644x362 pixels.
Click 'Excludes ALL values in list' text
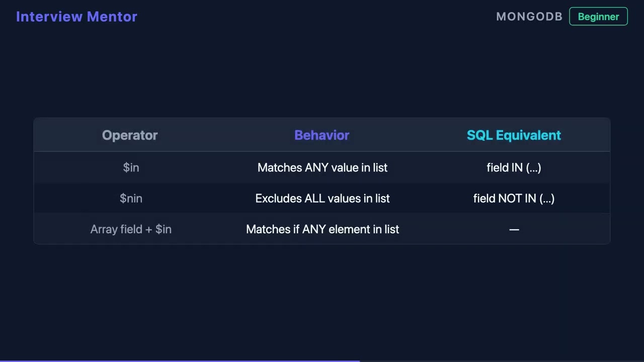point(323,199)
